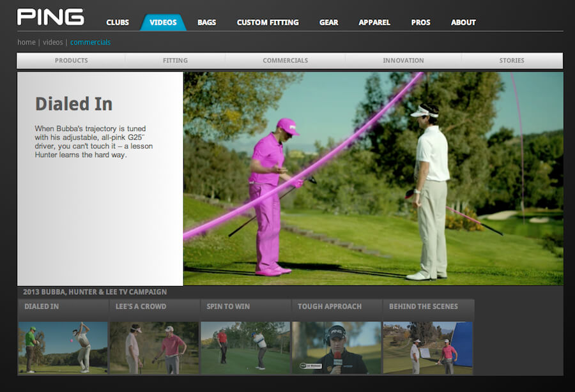Screen dimensions: 575x392
Task: Watch the Behind The Scenes thumbnail
Action: 427,347
